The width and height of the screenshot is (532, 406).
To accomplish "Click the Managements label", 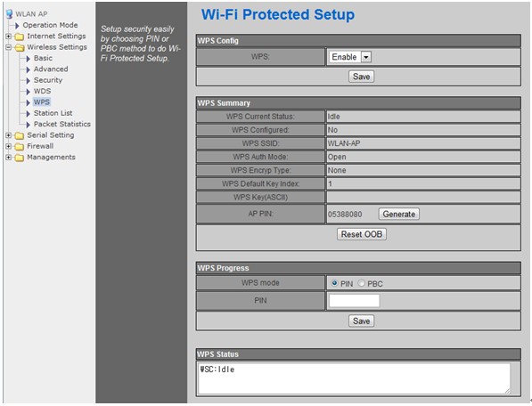I will click(51, 157).
